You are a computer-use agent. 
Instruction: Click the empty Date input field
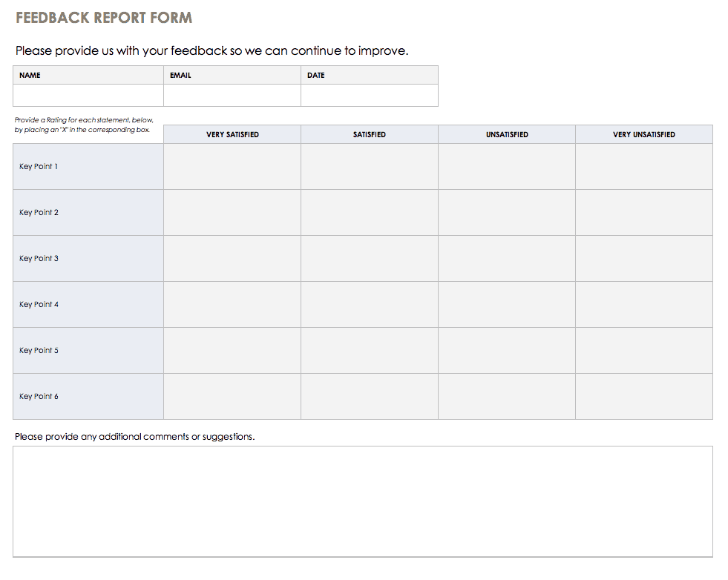pos(369,96)
